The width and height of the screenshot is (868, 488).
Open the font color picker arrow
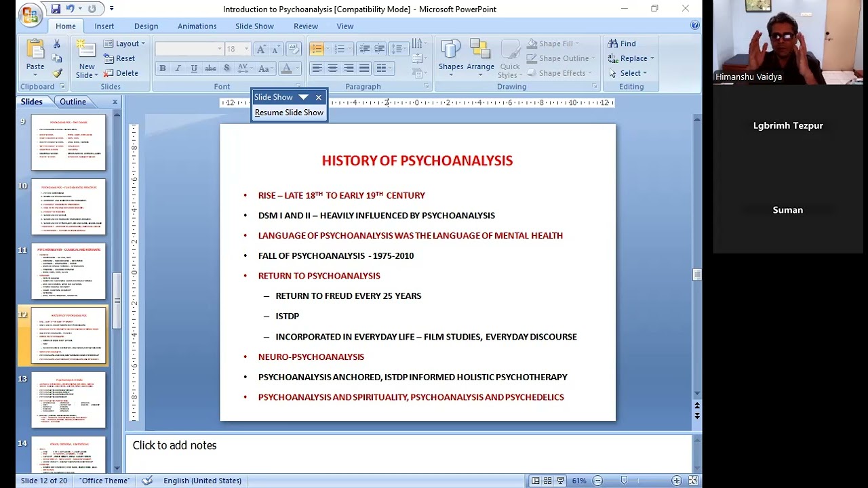[x=298, y=68]
